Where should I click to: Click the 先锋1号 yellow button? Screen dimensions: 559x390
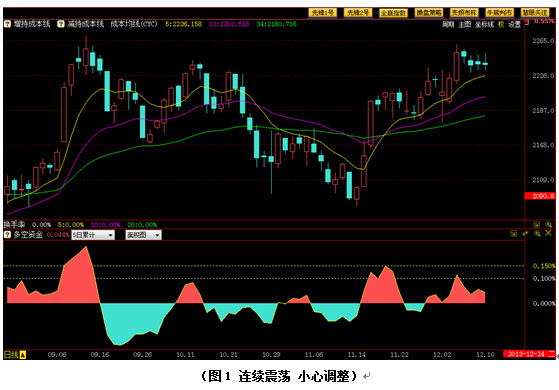322,13
